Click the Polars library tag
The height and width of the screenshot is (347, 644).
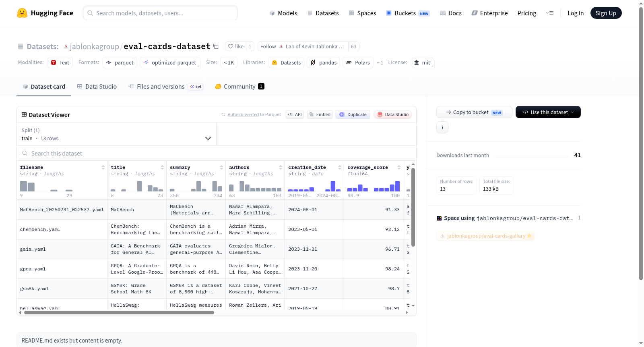(358, 62)
